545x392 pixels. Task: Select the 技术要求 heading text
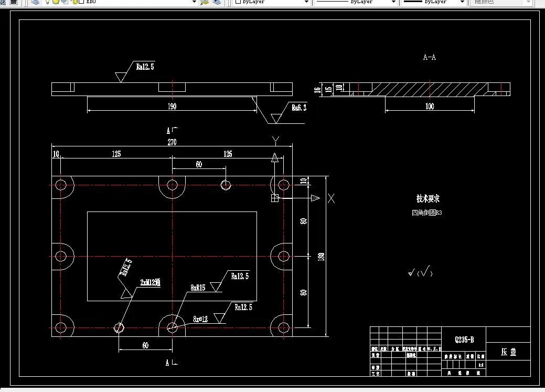428,198
